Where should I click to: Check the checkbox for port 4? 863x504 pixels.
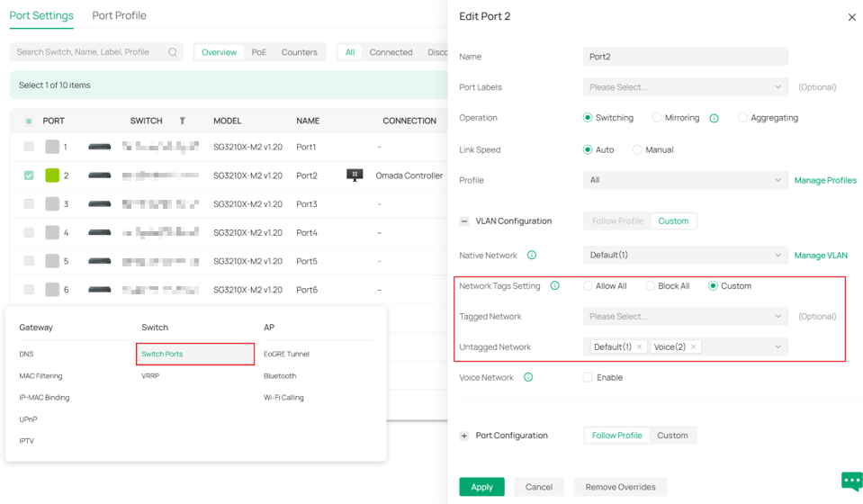click(x=29, y=232)
